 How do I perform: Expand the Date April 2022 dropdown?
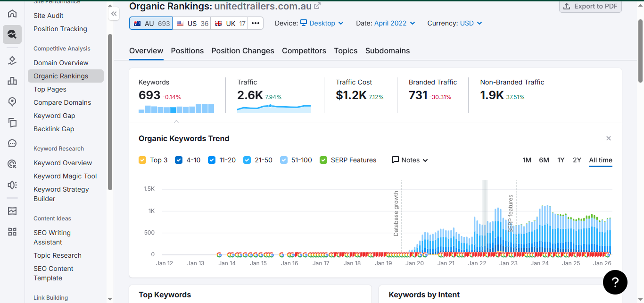[x=395, y=23]
